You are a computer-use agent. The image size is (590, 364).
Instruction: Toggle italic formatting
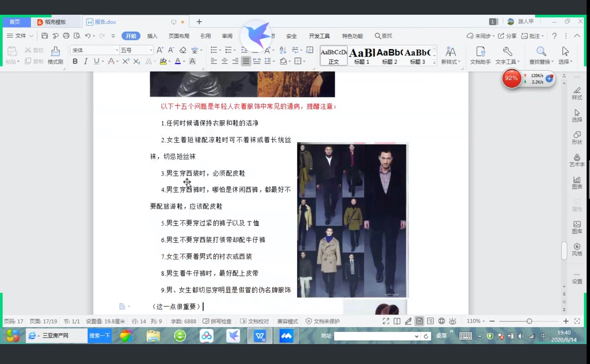[x=86, y=61]
